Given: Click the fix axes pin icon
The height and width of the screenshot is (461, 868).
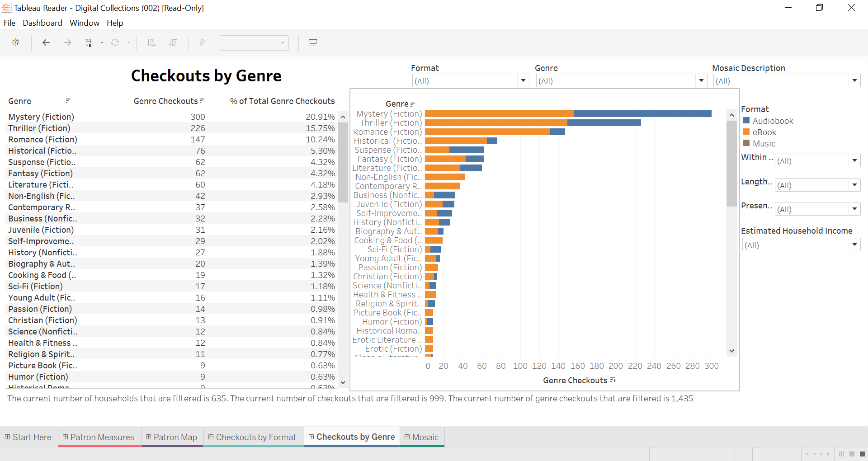Looking at the screenshot, I should 202,42.
